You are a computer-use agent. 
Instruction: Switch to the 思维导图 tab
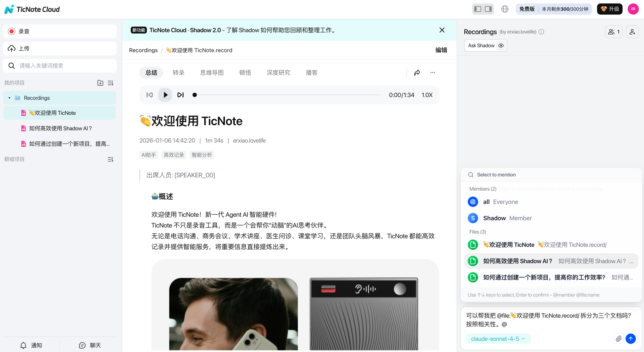point(212,73)
